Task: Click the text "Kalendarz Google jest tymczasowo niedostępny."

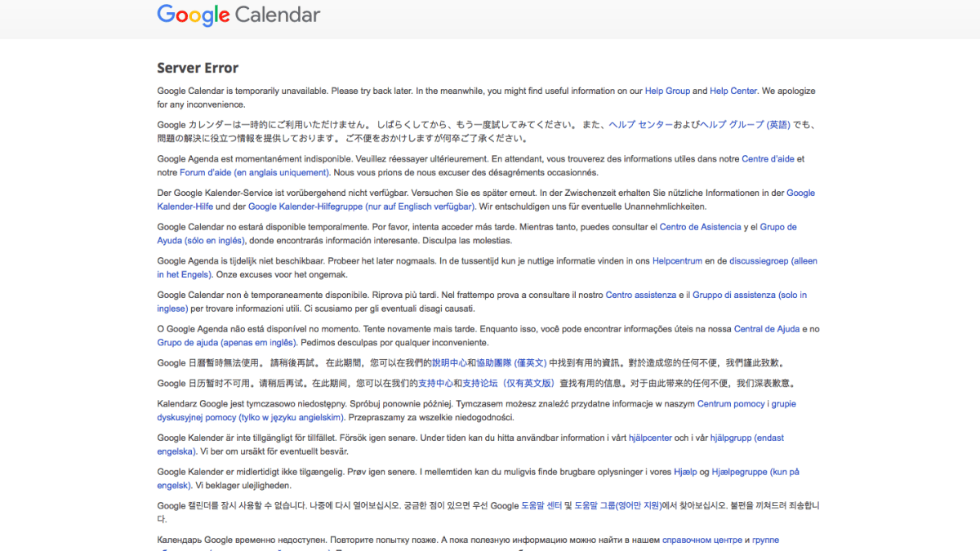Action: pyautogui.click(x=252, y=404)
